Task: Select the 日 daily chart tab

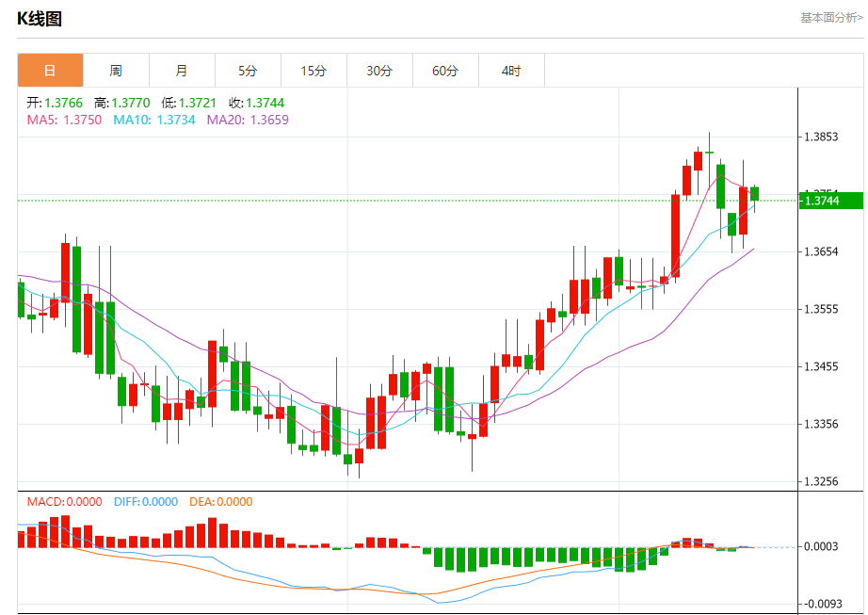Action: click(51, 71)
